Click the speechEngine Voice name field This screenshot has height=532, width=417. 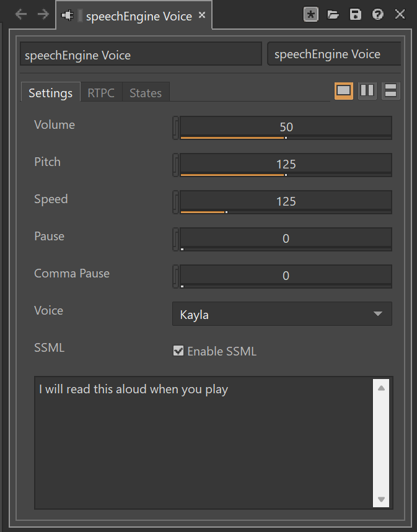click(x=141, y=54)
